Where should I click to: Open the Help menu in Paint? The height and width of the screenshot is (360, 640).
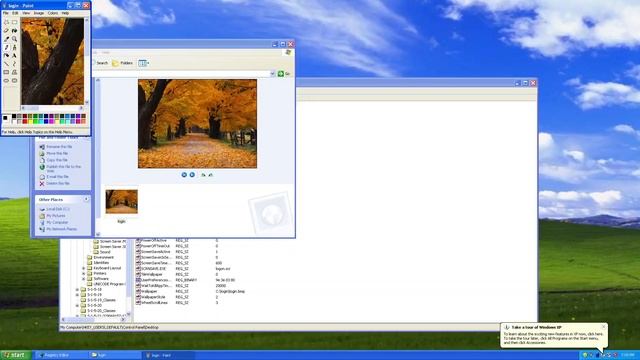65,13
